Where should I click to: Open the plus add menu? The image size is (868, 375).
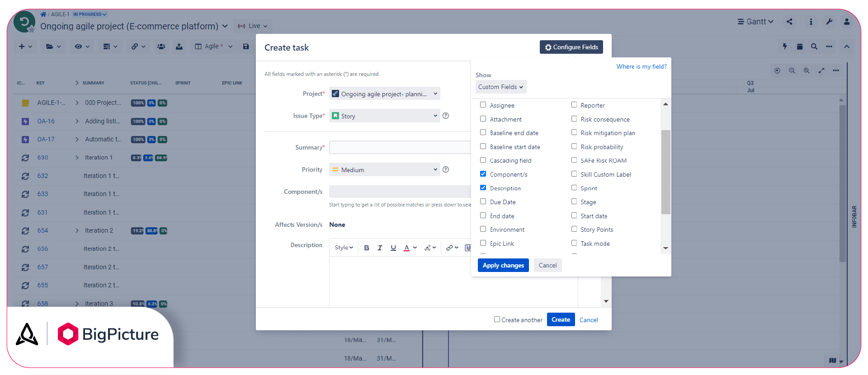[25, 47]
